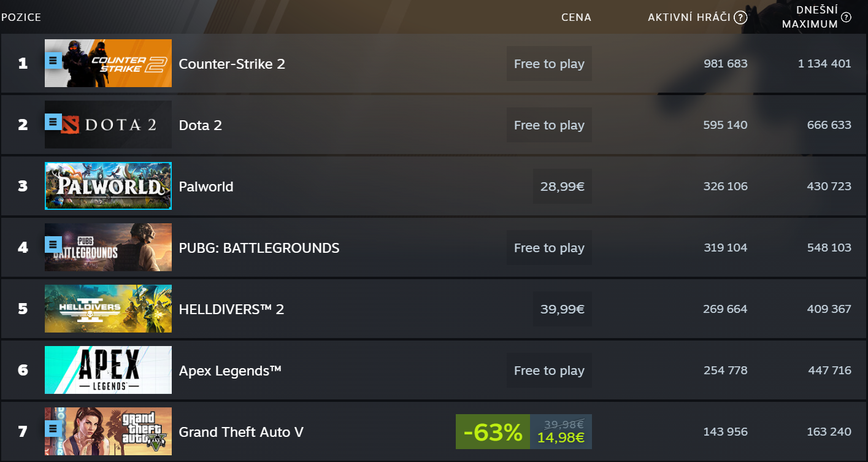
Task: Open the Dota 2 title link
Action: pyautogui.click(x=200, y=125)
